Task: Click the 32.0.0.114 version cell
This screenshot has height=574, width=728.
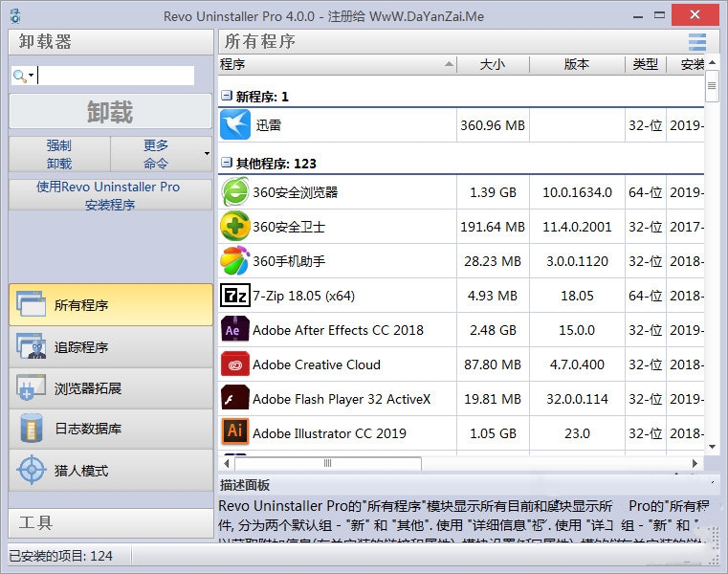Action: pyautogui.click(x=577, y=399)
